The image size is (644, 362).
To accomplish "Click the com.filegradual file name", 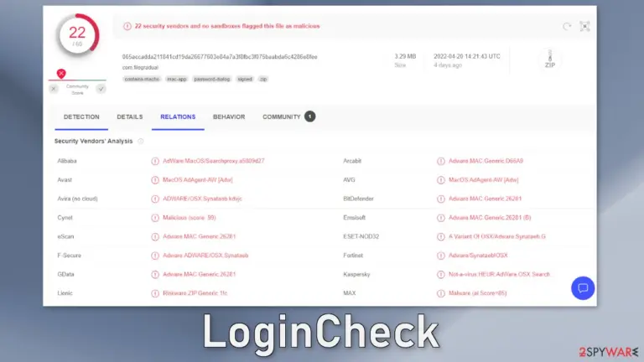I will 140,67.
